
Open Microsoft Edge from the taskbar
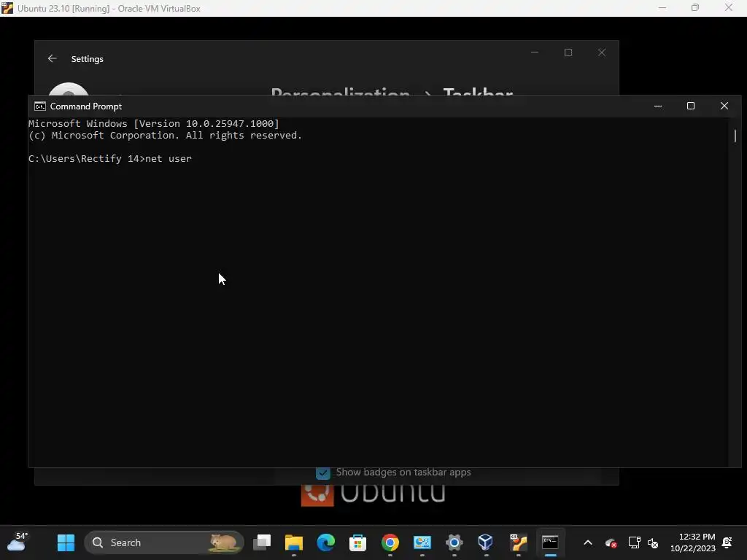point(326,542)
